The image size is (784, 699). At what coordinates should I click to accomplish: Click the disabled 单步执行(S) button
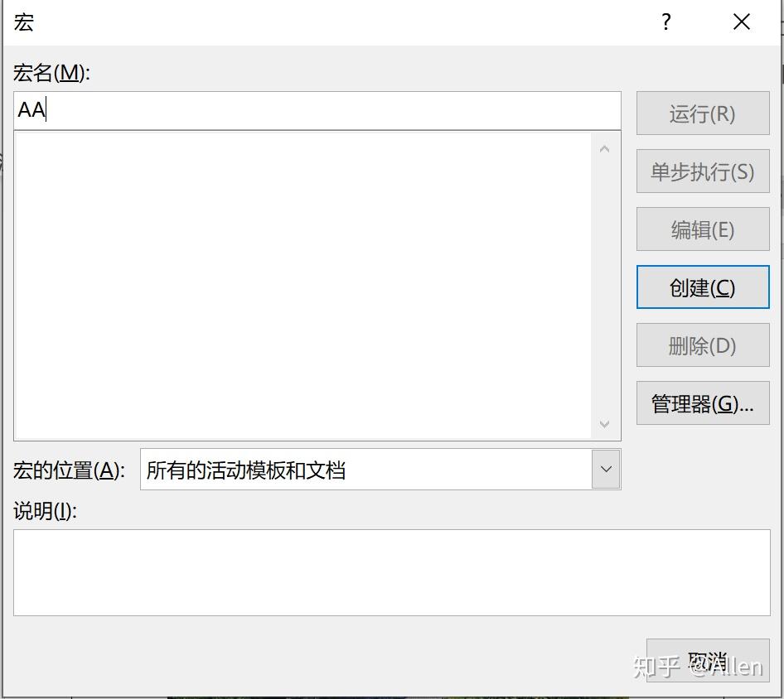pos(703,171)
